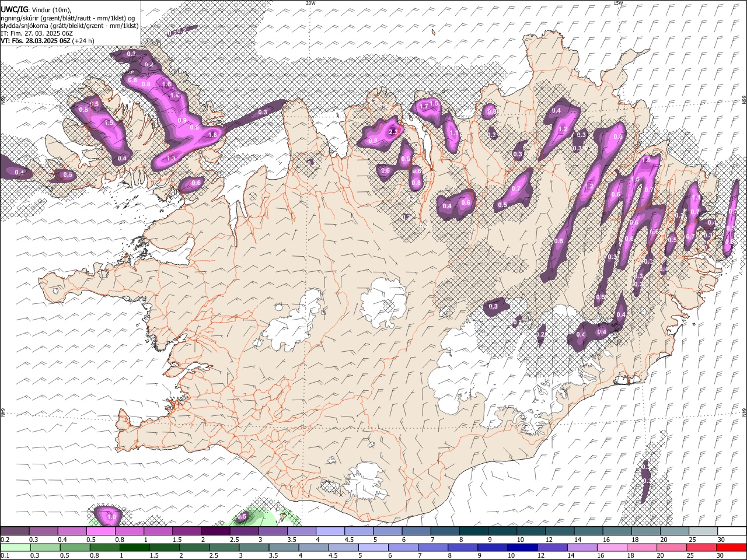Screen dimensions: 747x560
Task: Click the '15W' longitude label at the top
Action: [618, 3]
